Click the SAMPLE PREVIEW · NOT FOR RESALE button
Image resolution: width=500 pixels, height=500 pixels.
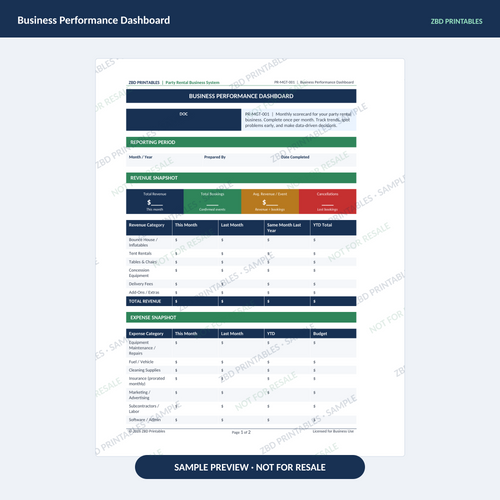tap(250, 467)
